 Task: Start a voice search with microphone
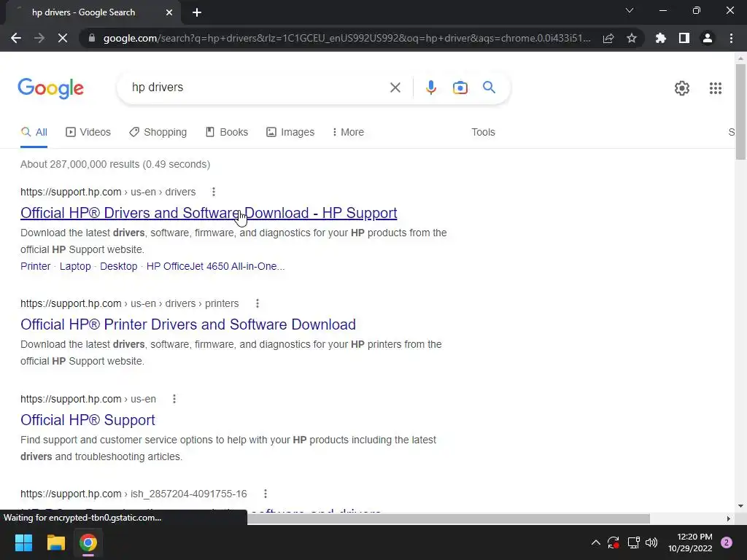click(x=430, y=87)
